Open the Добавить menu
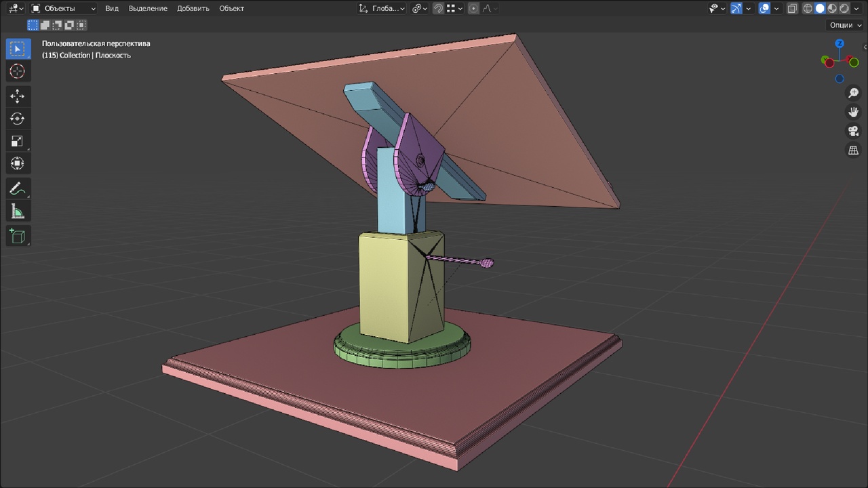Screen dimensions: 868x488 tap(193, 8)
